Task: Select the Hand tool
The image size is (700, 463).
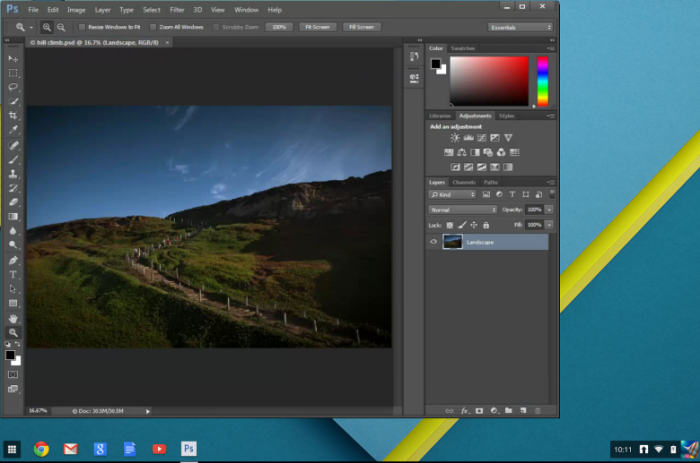Action: coord(13,318)
